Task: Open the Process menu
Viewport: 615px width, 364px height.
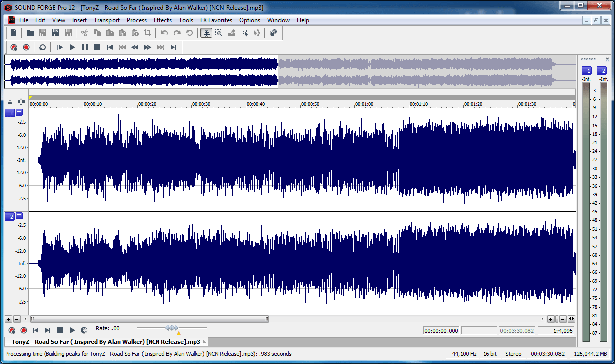Action: click(x=137, y=20)
